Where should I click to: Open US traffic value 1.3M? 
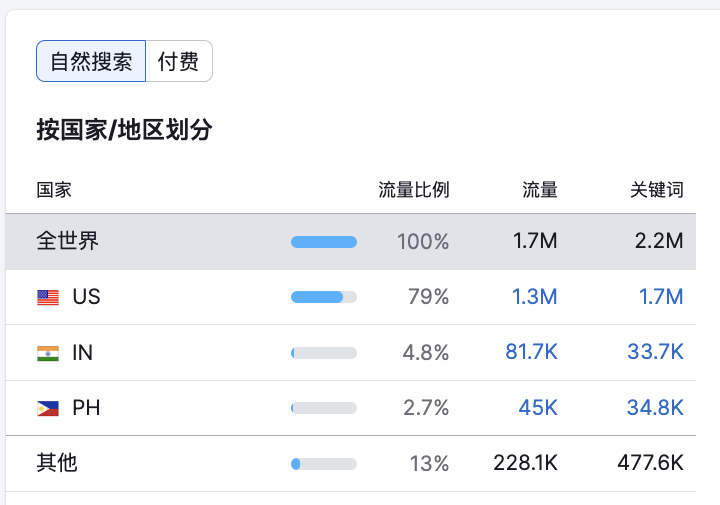(535, 297)
